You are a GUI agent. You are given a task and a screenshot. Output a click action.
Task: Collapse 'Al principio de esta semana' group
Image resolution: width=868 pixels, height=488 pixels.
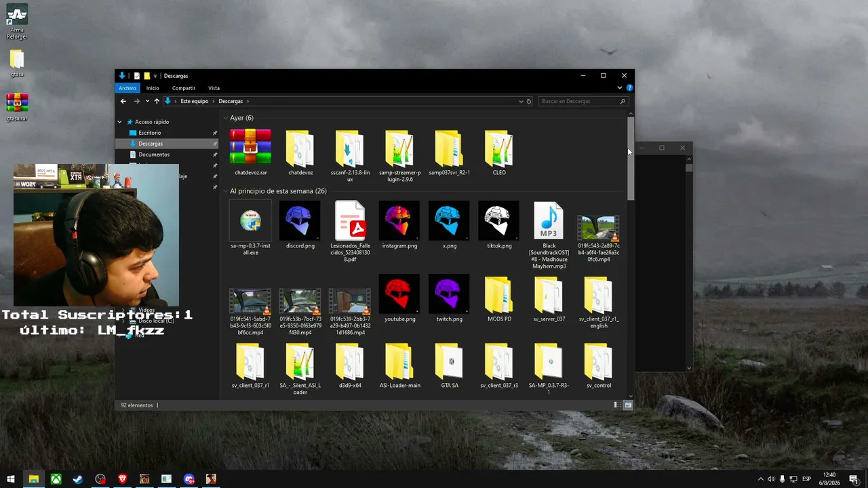[226, 191]
